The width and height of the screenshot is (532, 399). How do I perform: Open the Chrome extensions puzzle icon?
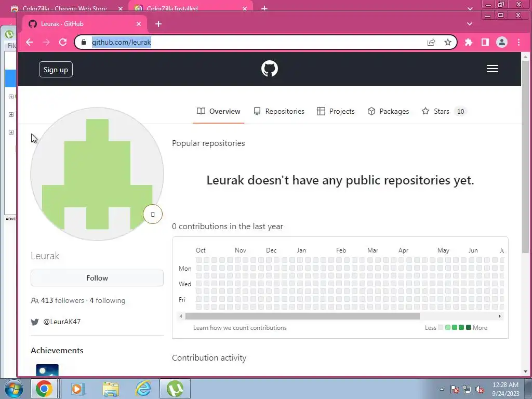click(x=469, y=42)
